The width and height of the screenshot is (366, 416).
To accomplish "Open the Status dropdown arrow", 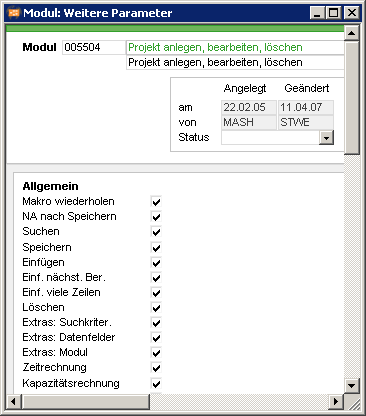I will (326, 137).
